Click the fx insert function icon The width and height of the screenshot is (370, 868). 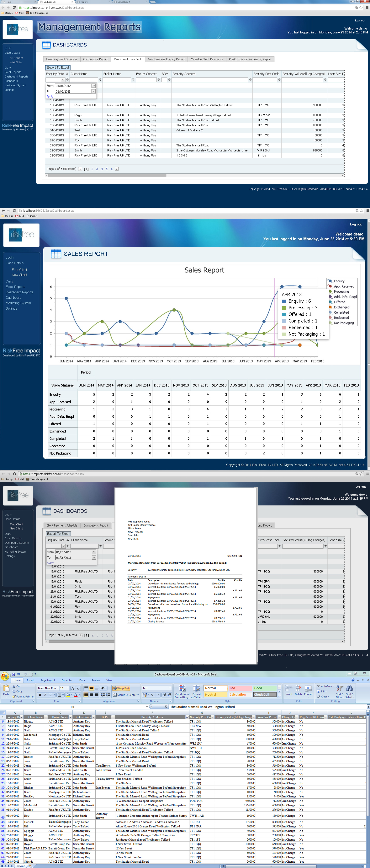pos(166,707)
